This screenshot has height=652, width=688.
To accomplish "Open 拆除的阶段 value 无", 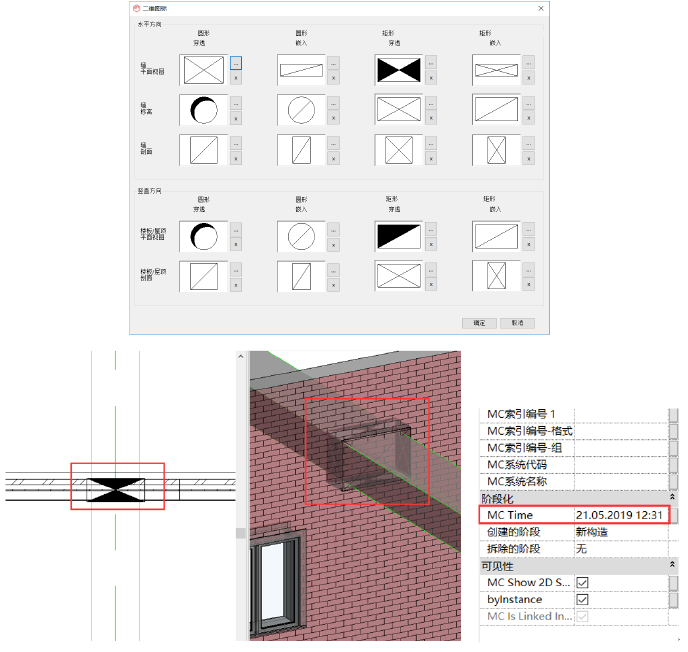I will click(x=581, y=549).
